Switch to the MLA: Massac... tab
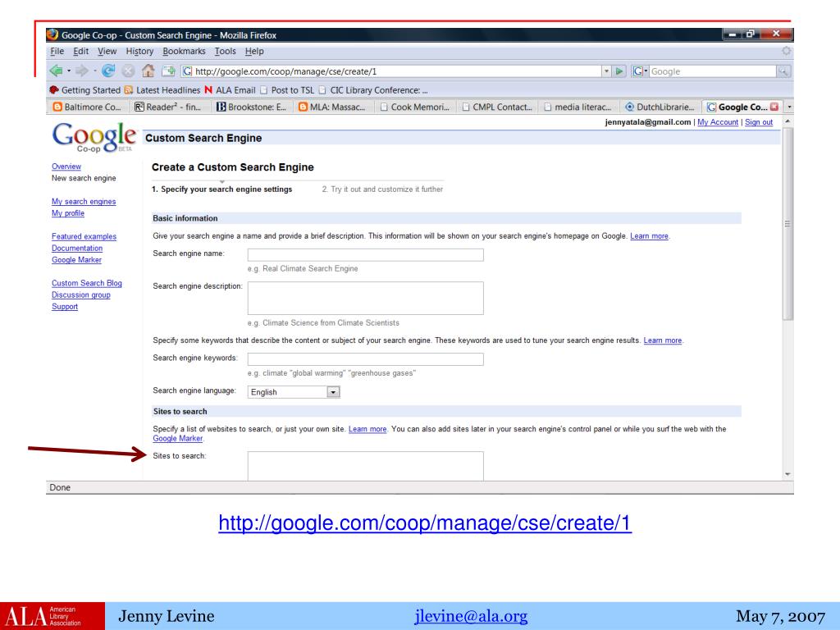840x630 pixels. click(x=334, y=107)
